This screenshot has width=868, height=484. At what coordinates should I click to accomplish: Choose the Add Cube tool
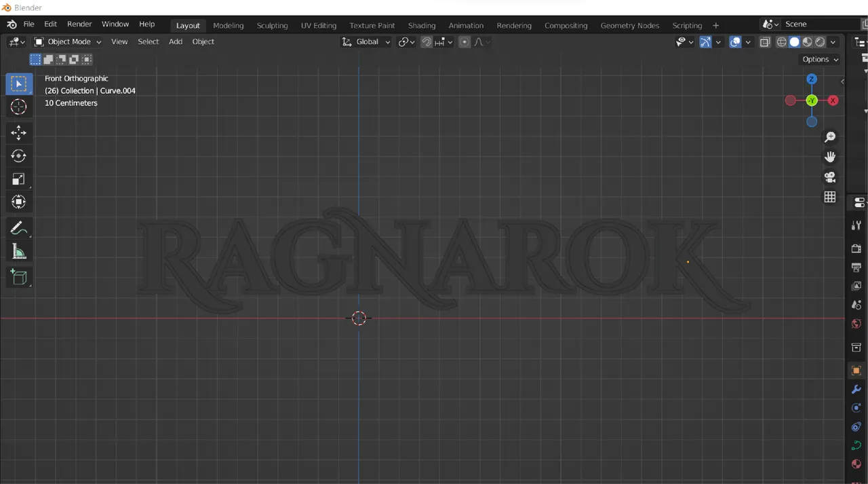(x=19, y=277)
